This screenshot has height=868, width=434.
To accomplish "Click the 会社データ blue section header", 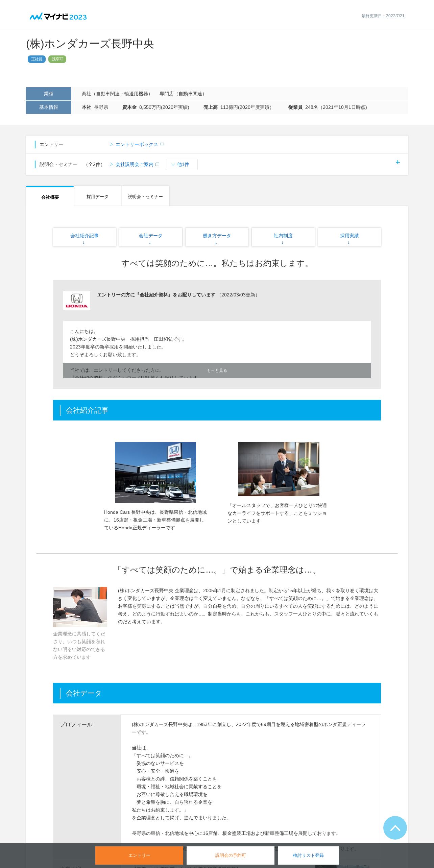I will (217, 693).
